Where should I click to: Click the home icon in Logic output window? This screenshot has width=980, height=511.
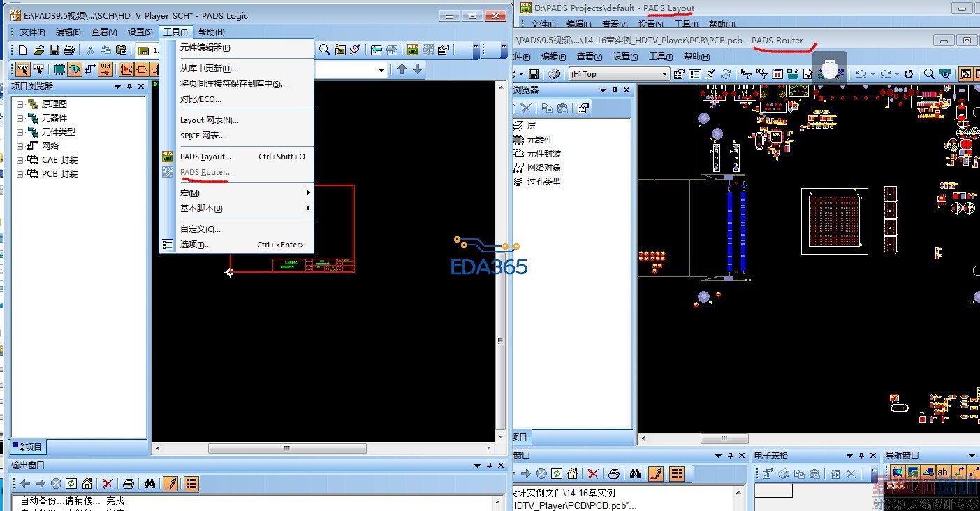[x=87, y=483]
